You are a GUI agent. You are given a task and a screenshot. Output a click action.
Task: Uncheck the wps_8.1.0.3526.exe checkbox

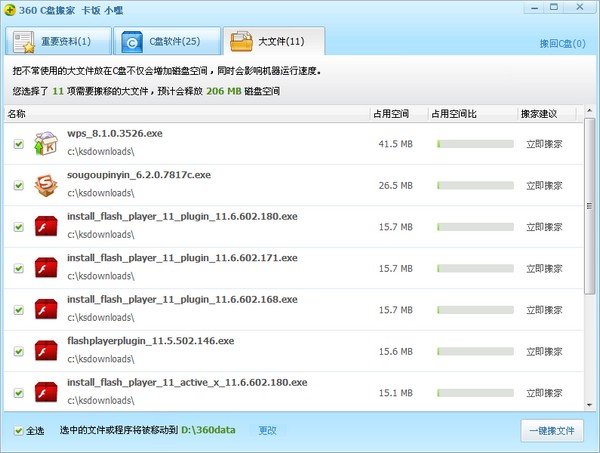tap(18, 144)
